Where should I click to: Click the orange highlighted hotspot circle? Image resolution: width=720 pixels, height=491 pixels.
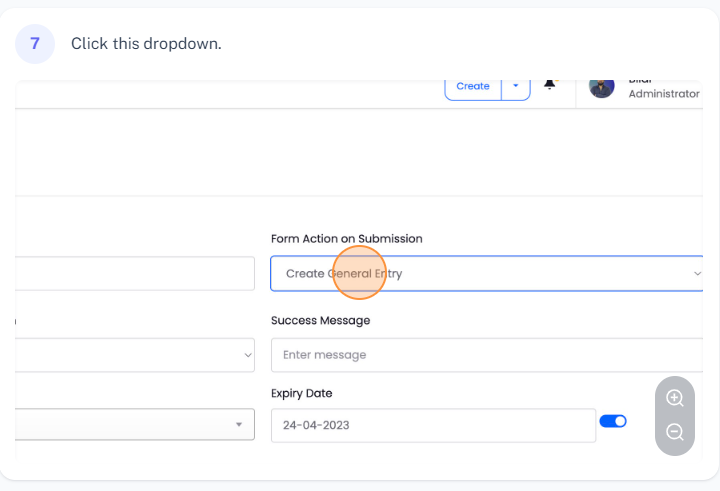(x=359, y=272)
